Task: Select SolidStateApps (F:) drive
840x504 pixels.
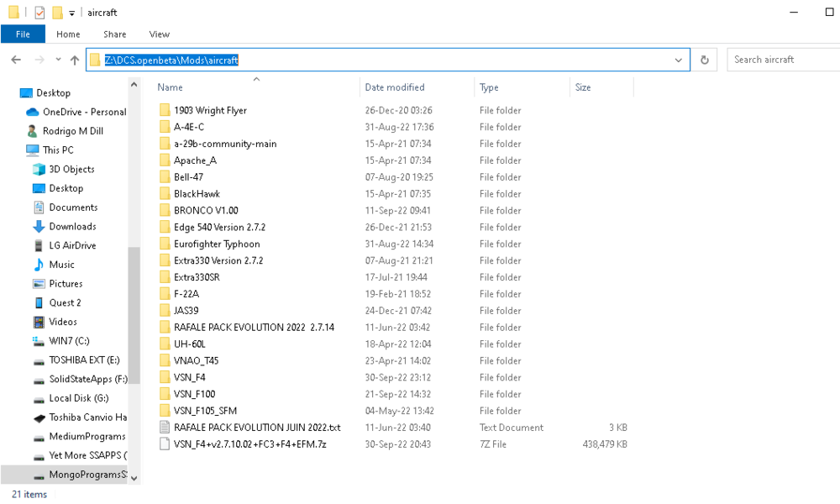Action: (x=81, y=379)
